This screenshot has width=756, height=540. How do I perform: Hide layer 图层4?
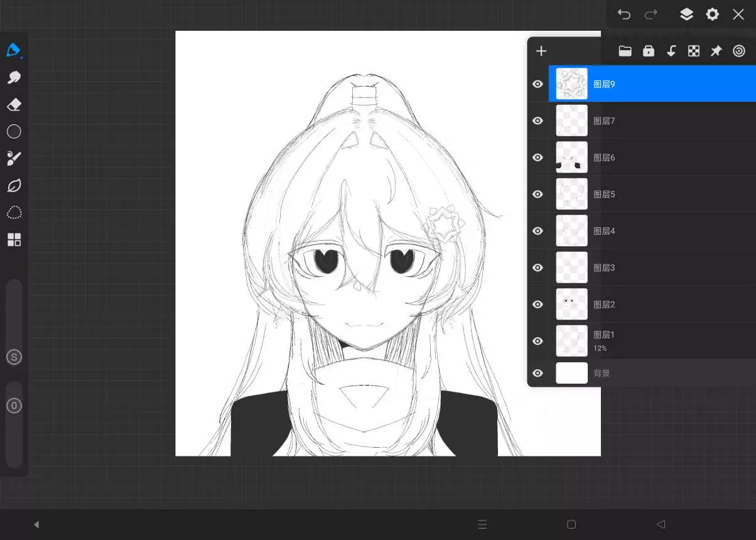[x=537, y=230]
